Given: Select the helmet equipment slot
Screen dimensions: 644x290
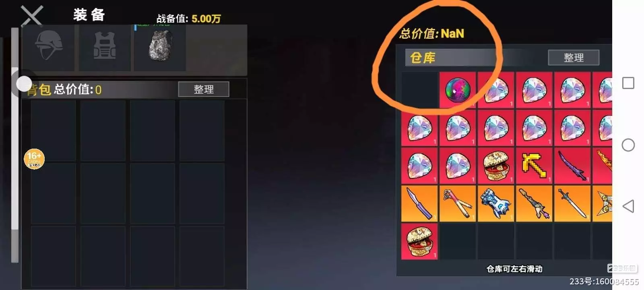Looking at the screenshot, I should point(48,48).
